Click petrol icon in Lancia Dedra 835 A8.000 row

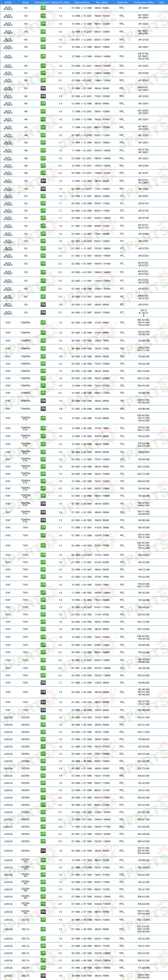(43, 827)
